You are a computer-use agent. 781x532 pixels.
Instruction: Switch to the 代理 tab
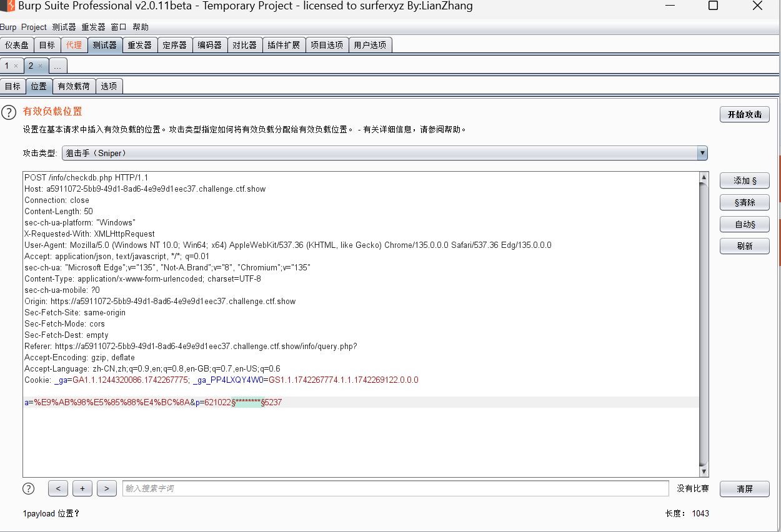coord(74,45)
